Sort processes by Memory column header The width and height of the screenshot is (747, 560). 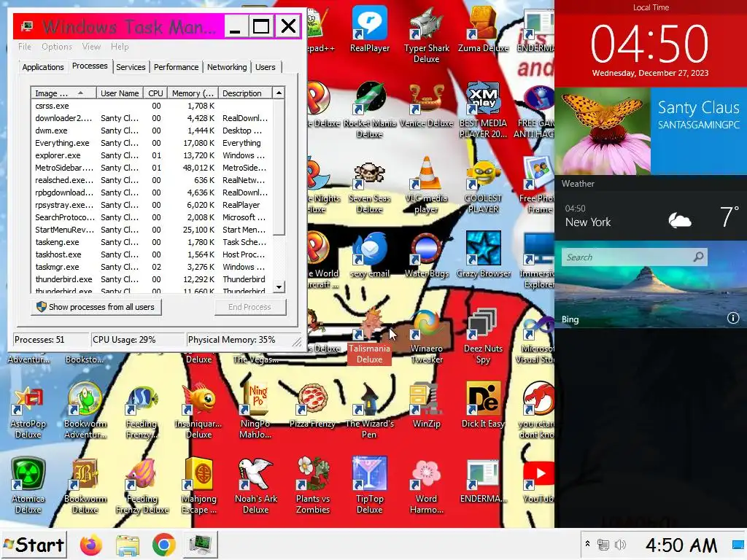[193, 93]
